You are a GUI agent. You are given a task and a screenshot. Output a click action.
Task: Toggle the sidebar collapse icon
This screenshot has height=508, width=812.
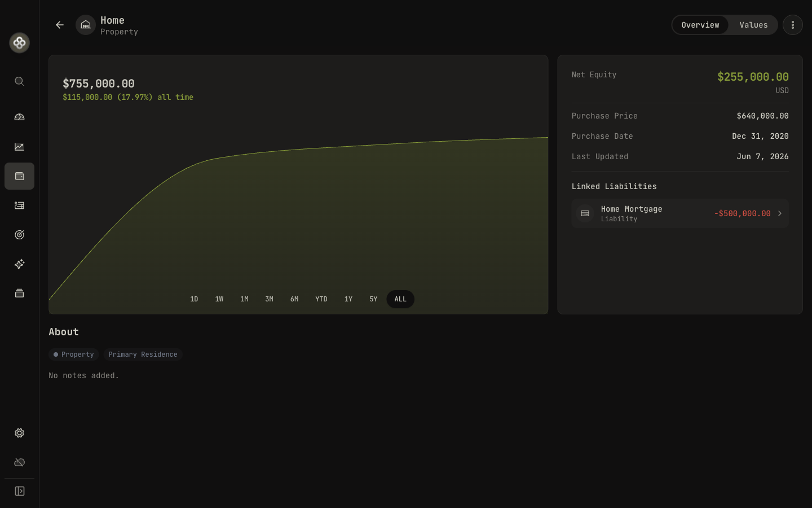click(19, 491)
